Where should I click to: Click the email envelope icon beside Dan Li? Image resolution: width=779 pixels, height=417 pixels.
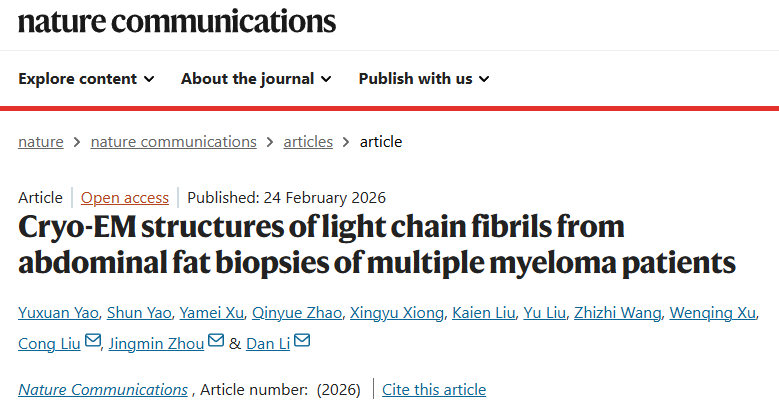(x=302, y=342)
